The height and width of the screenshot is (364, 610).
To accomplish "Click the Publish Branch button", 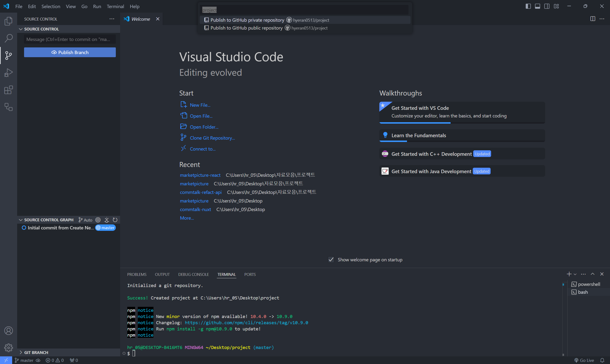I will click(70, 52).
